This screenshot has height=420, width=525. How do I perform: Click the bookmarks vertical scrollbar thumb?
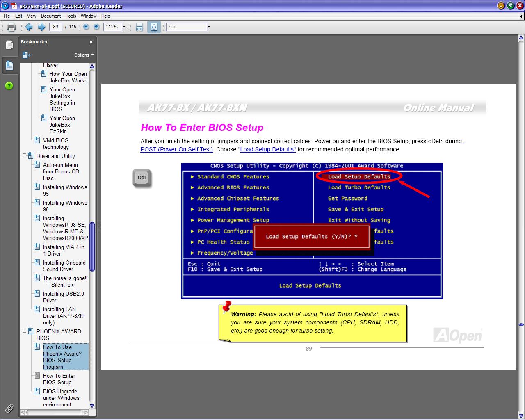pos(92,247)
